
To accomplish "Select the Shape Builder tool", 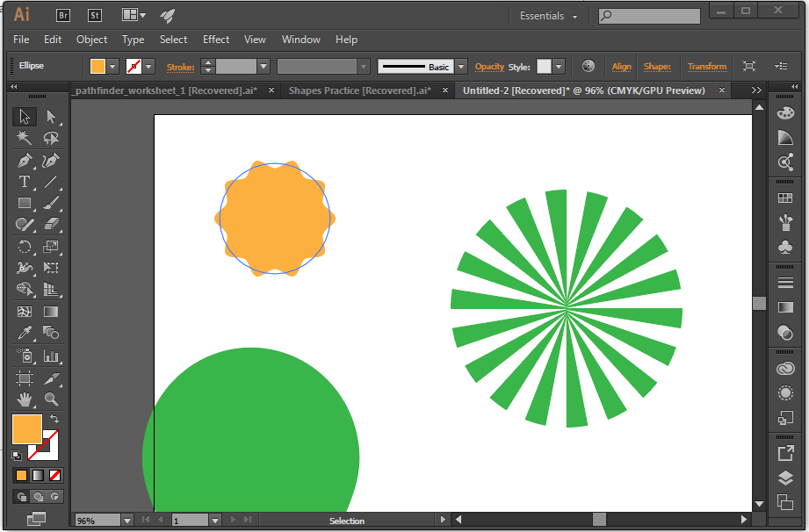I will tap(25, 289).
